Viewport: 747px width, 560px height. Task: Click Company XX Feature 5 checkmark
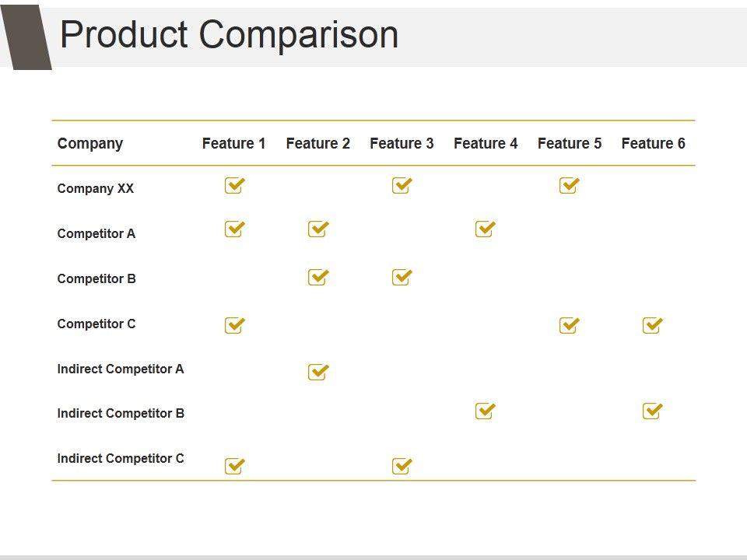tap(569, 186)
